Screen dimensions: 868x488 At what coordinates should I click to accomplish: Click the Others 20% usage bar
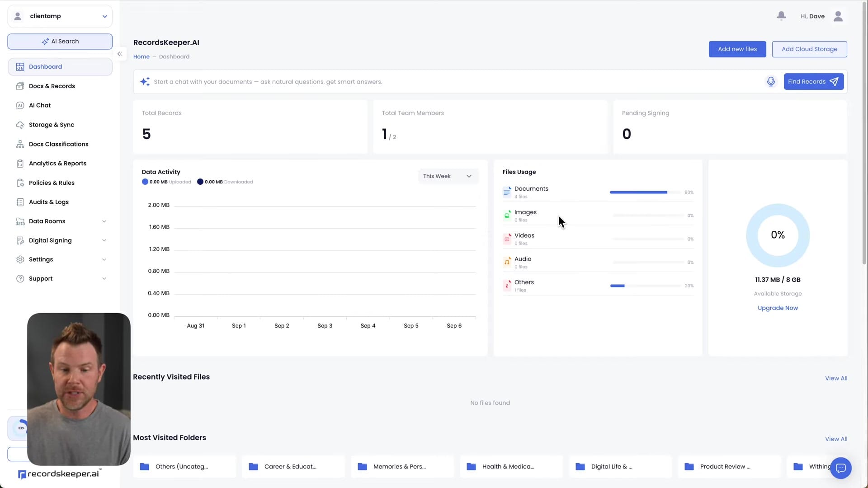coord(645,286)
